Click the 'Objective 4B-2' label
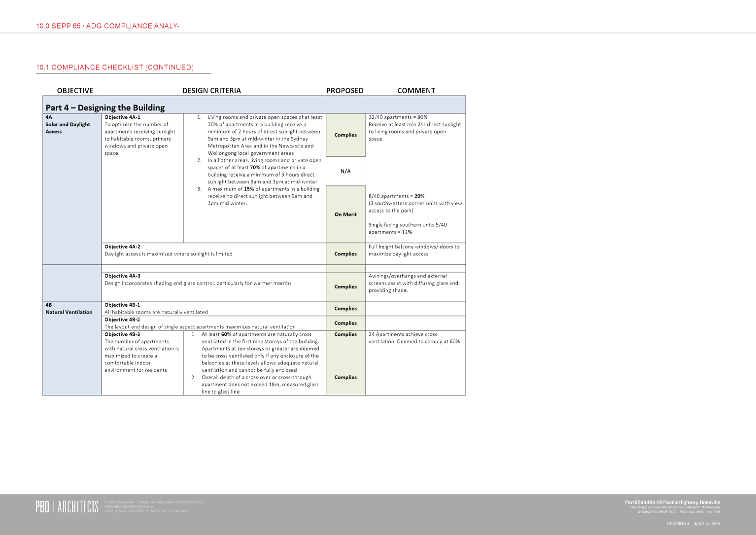The image size is (756, 535). pos(122,320)
